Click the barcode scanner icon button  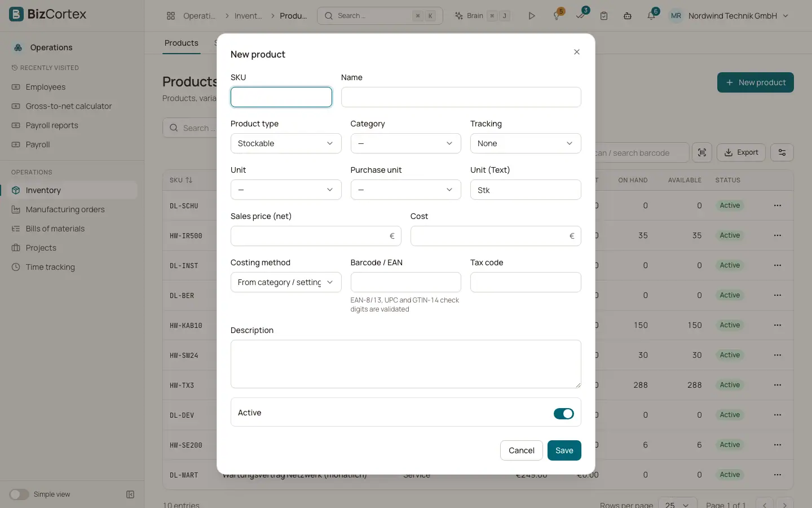coord(702,152)
